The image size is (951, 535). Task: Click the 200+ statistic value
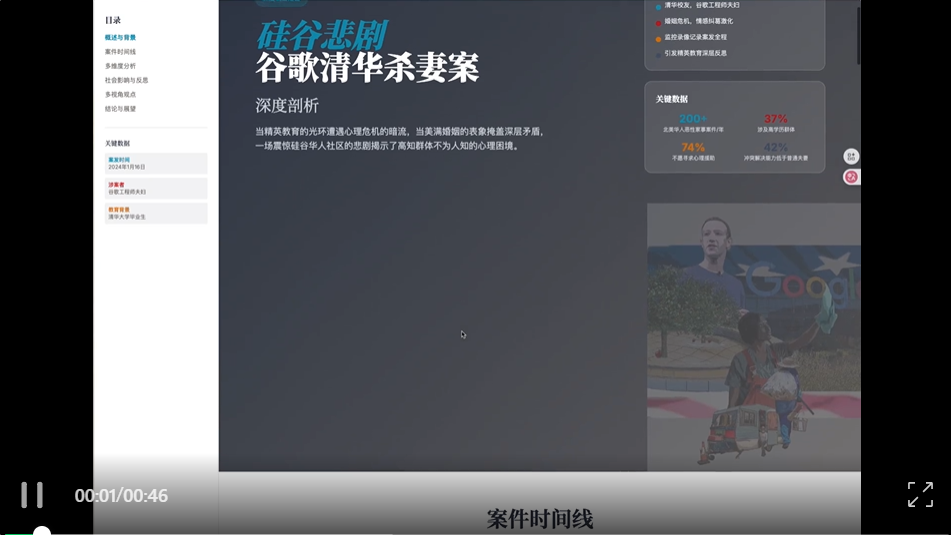pyautogui.click(x=693, y=119)
